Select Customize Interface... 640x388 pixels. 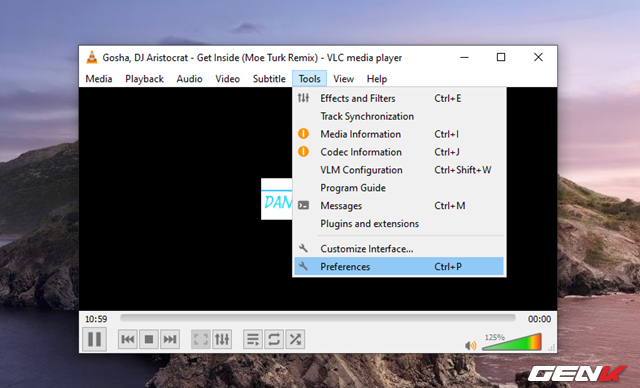coord(399,249)
